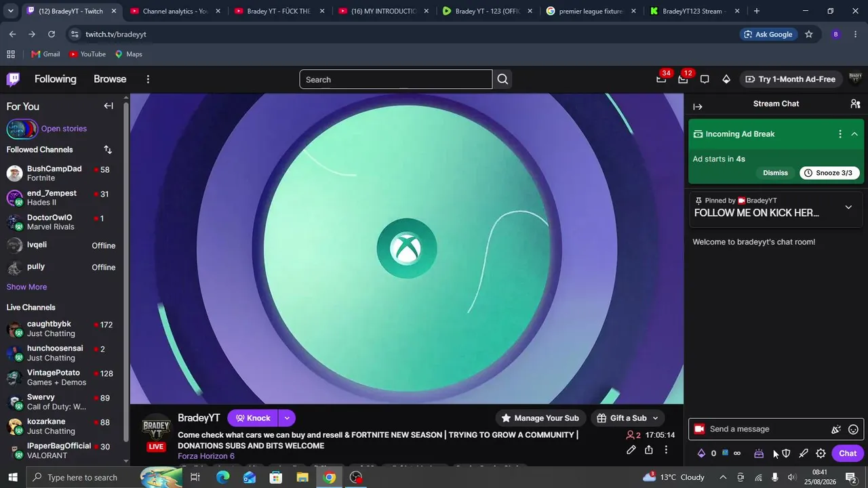Open kozarkane live channel
The height and width of the screenshot is (488, 868).
pyautogui.click(x=61, y=426)
